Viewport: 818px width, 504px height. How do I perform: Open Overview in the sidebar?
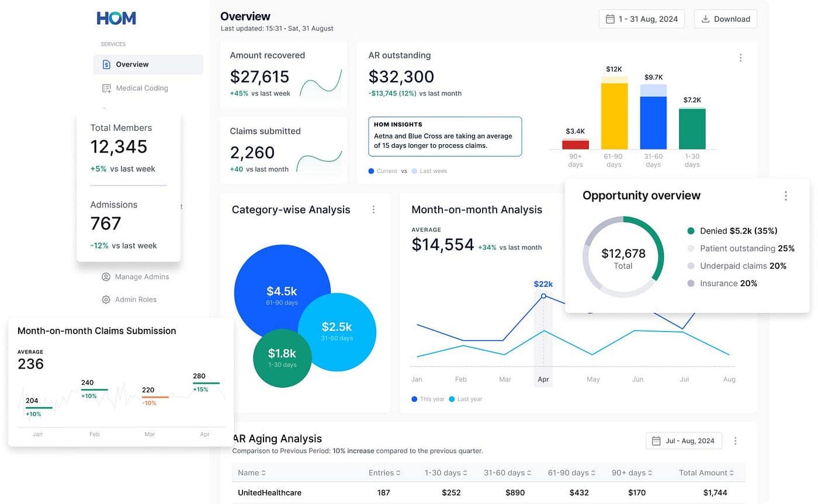coord(148,64)
